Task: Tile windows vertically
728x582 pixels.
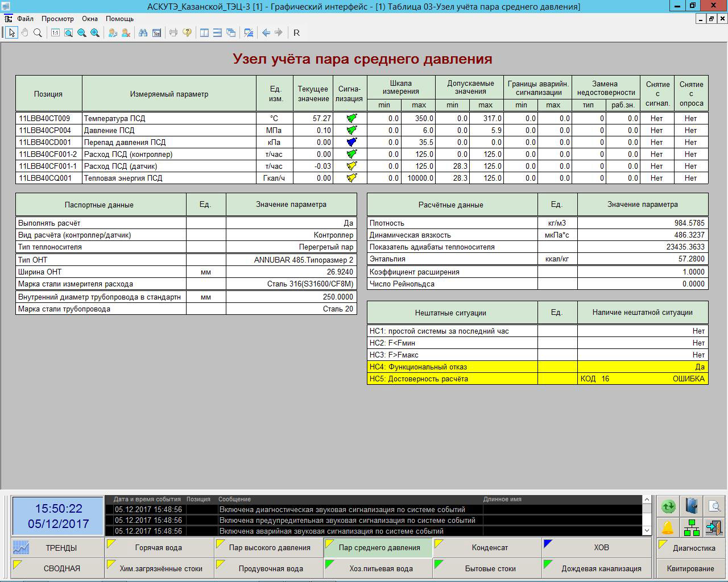Action: tap(204, 32)
